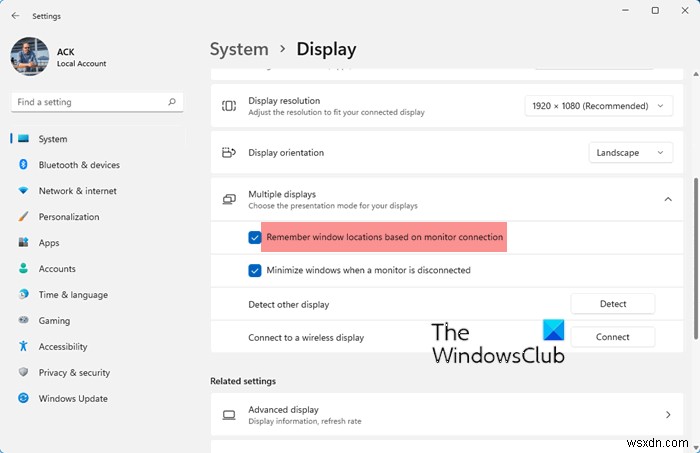The image size is (700, 453).
Task: Click the scrollbar down arrow
Action: [x=696, y=448]
